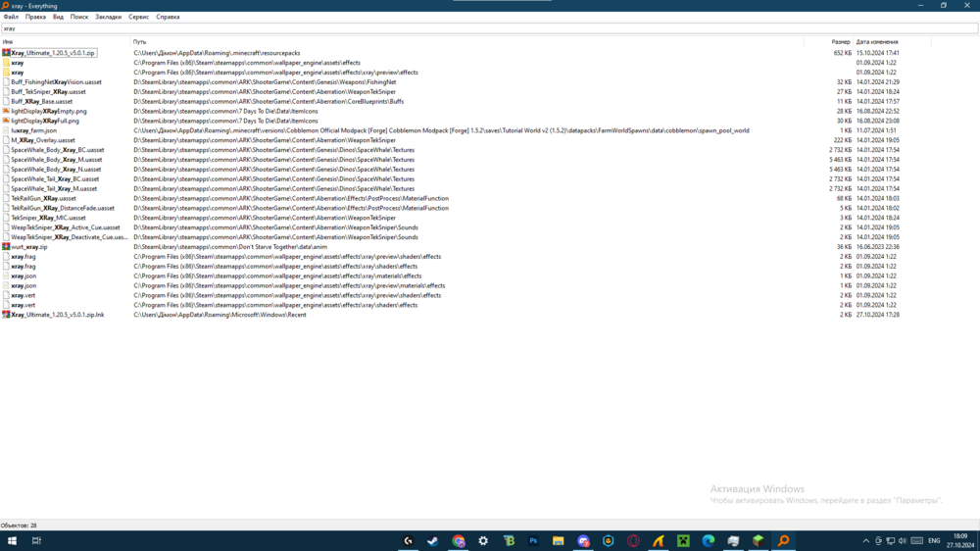Click the 652 КБ size value

[842, 53]
